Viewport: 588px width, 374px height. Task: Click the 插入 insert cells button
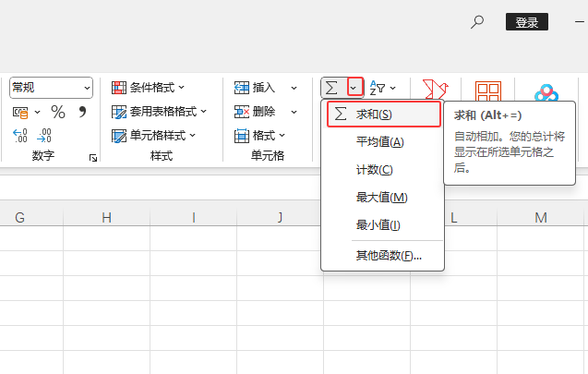coord(255,88)
